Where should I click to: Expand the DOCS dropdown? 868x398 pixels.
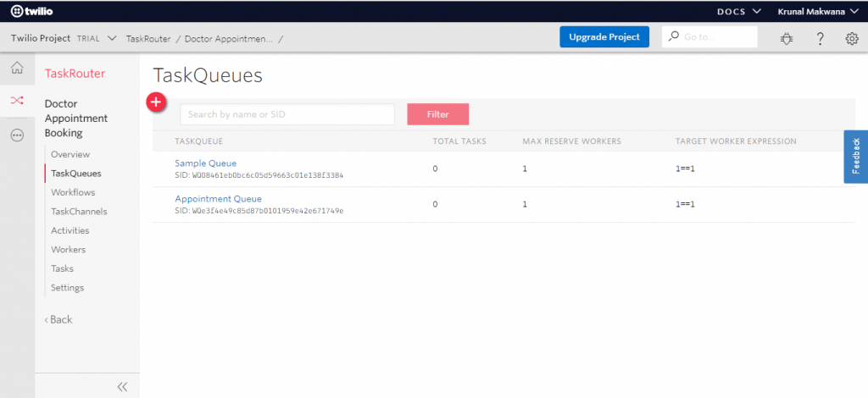click(739, 11)
